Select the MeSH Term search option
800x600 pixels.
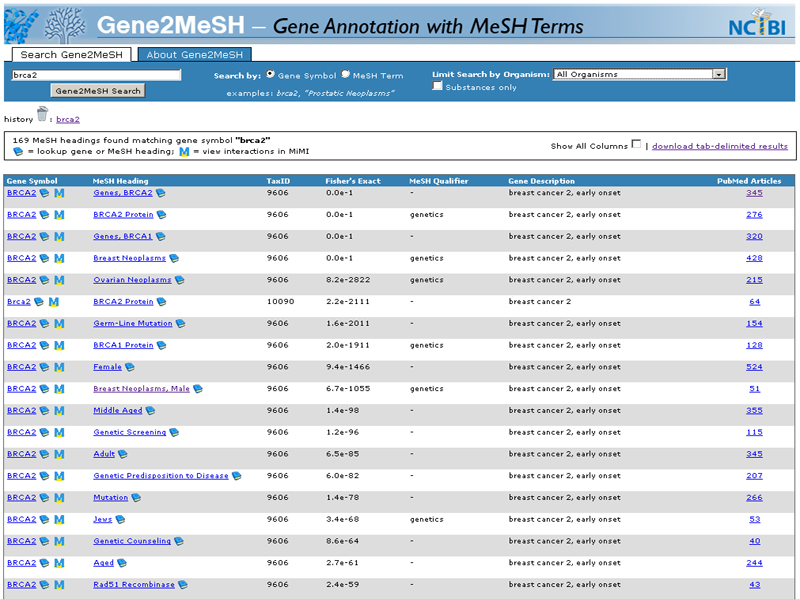pos(345,74)
